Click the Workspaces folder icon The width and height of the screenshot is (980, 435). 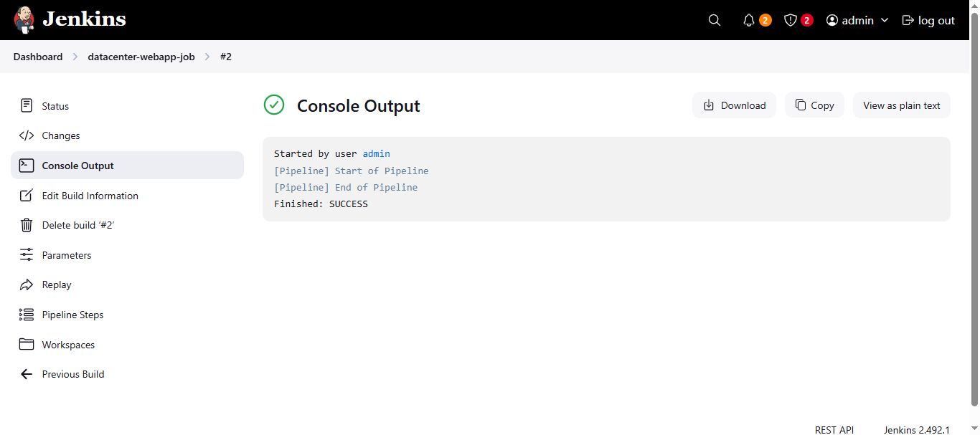pyautogui.click(x=27, y=345)
